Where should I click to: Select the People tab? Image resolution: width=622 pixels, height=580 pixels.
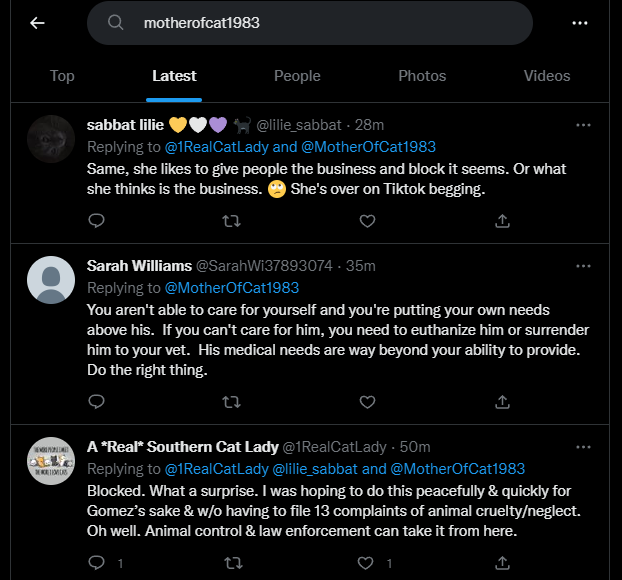pyautogui.click(x=297, y=76)
